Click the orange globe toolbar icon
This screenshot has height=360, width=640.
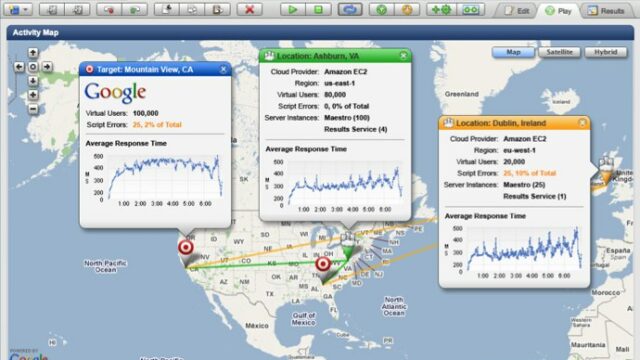coord(407,9)
